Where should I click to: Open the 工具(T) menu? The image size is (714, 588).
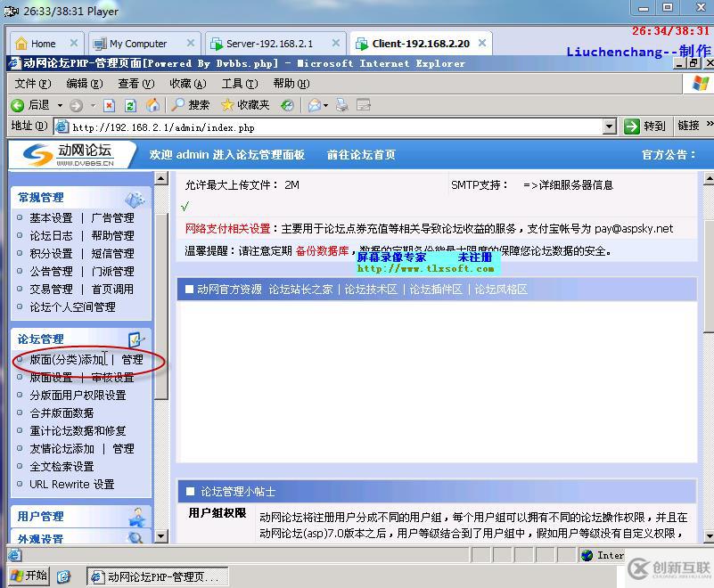coord(240,84)
